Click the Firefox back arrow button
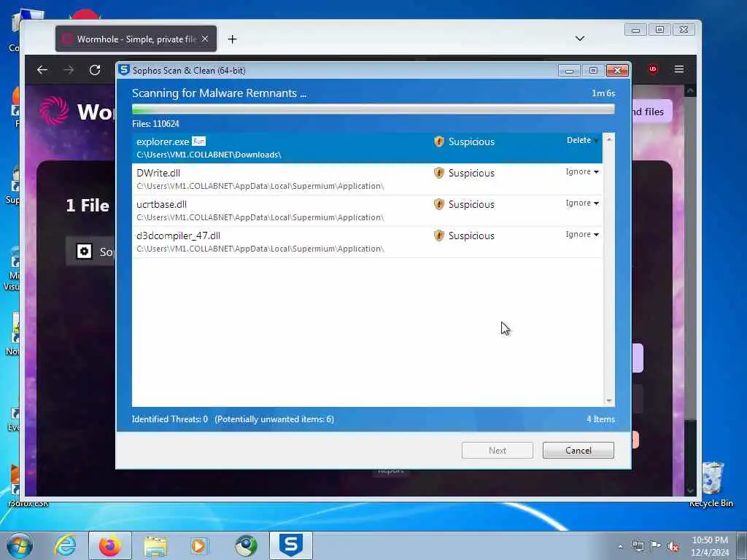The width and height of the screenshot is (747, 560). (42, 70)
